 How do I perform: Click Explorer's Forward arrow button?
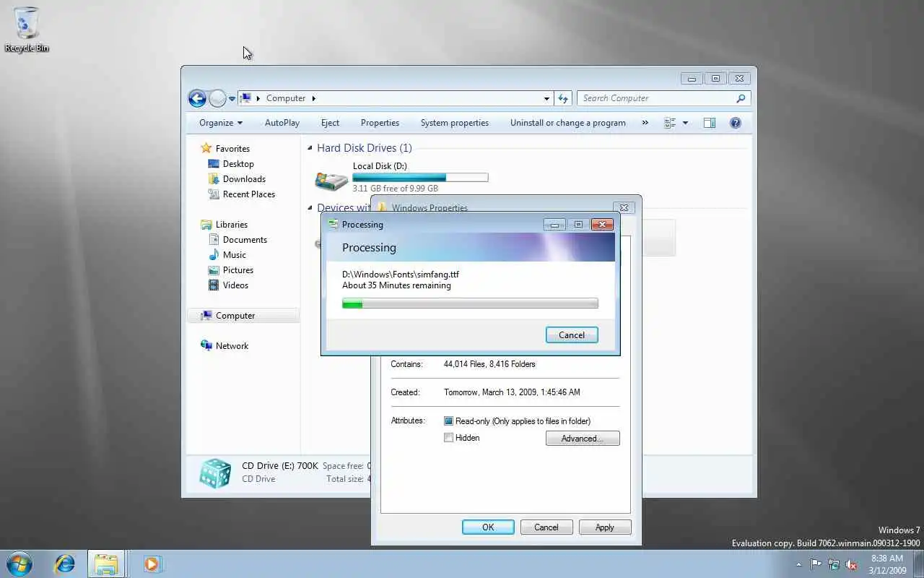(217, 98)
